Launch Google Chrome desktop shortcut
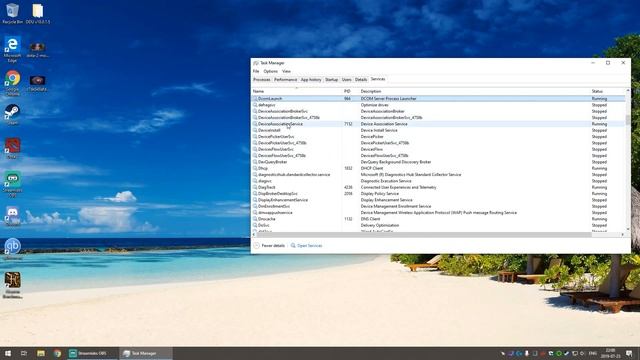 click(12, 83)
